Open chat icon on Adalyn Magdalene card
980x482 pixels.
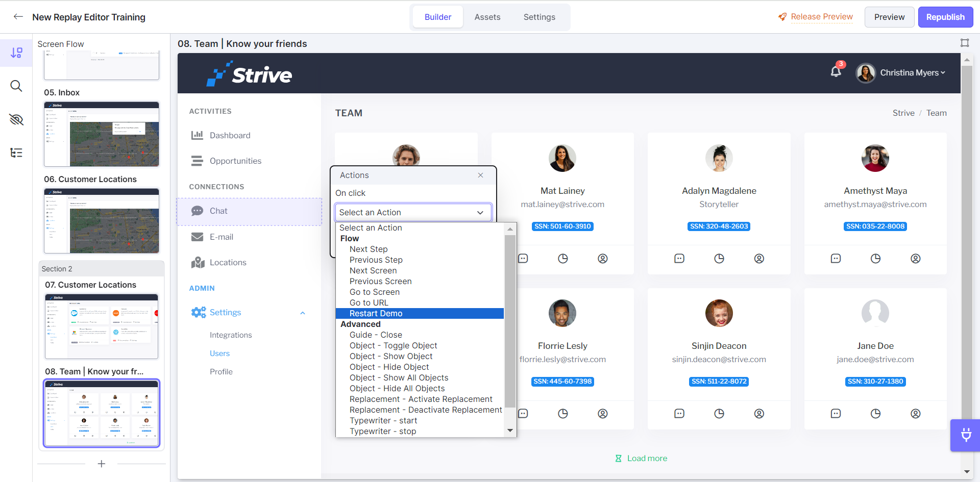click(679, 259)
